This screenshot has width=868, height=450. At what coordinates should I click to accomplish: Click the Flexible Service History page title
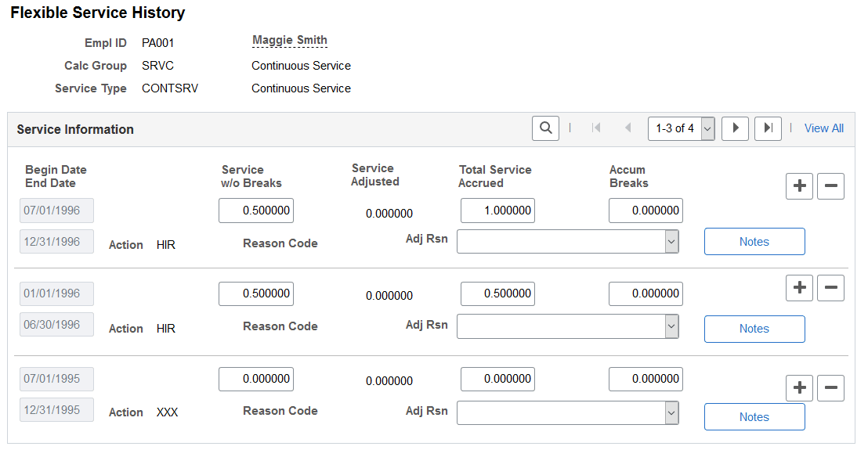(x=98, y=13)
